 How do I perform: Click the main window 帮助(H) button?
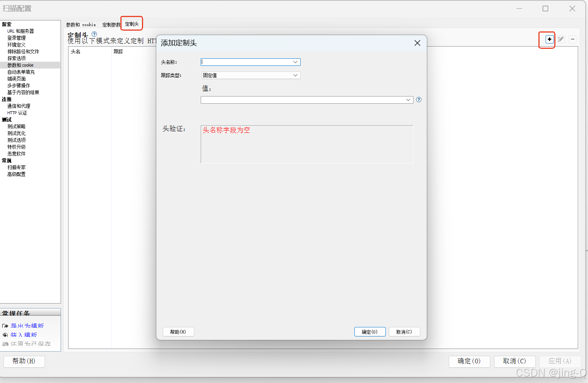tap(24, 361)
